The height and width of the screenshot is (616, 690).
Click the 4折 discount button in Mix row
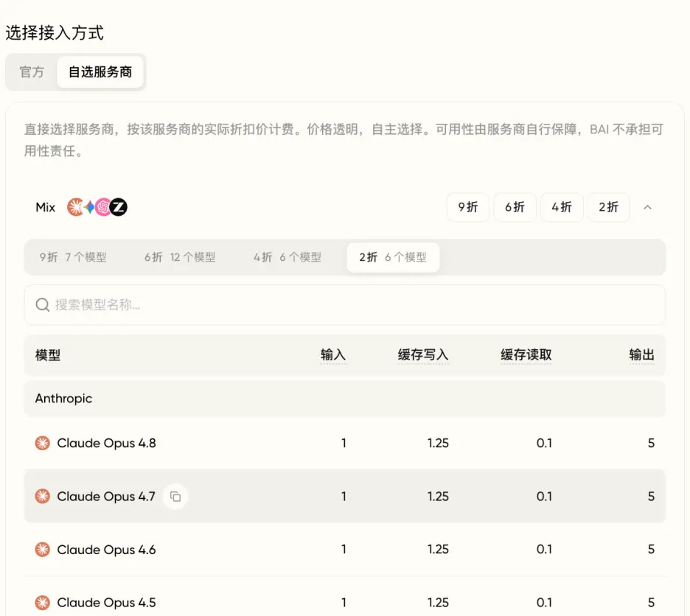click(x=562, y=207)
